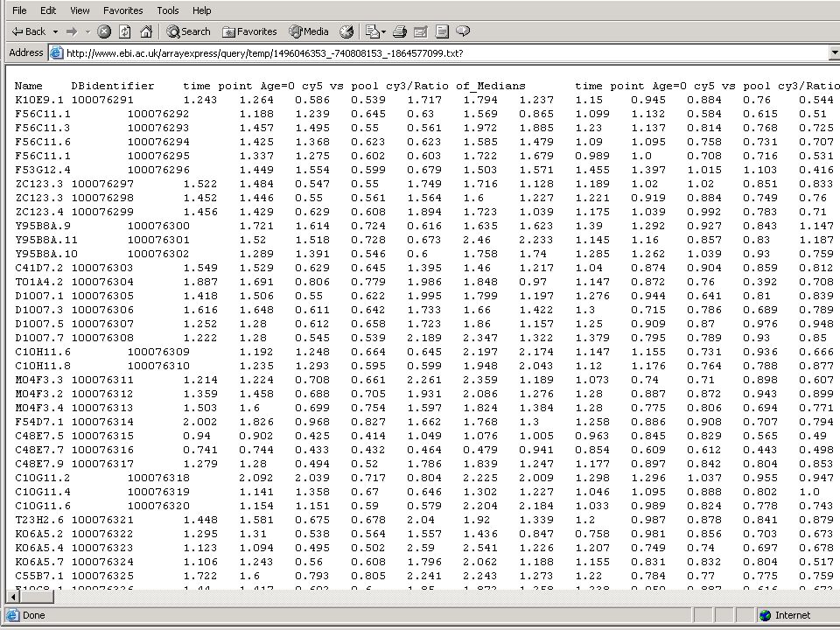Open the Forward history dropdown arrow
The image size is (840, 630).
(87, 32)
